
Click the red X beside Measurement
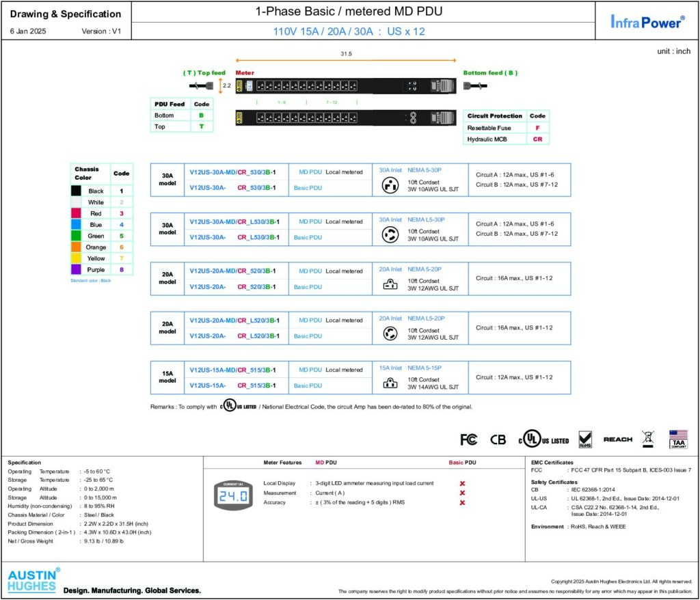[462, 493]
